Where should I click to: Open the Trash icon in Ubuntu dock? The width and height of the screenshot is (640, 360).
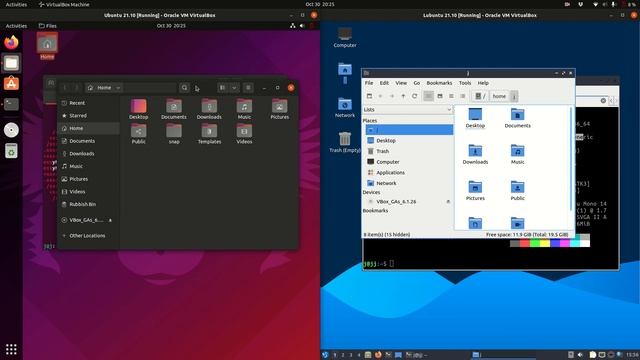pos(11,151)
